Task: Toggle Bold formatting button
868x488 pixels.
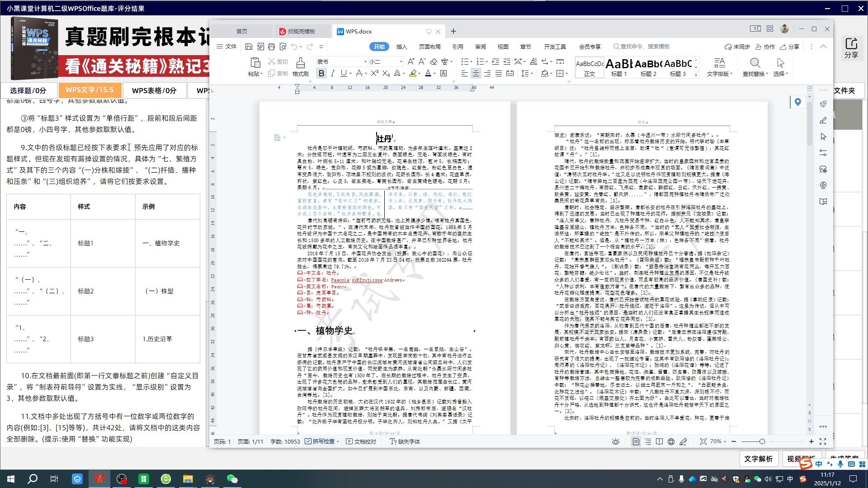Action: click(x=321, y=73)
